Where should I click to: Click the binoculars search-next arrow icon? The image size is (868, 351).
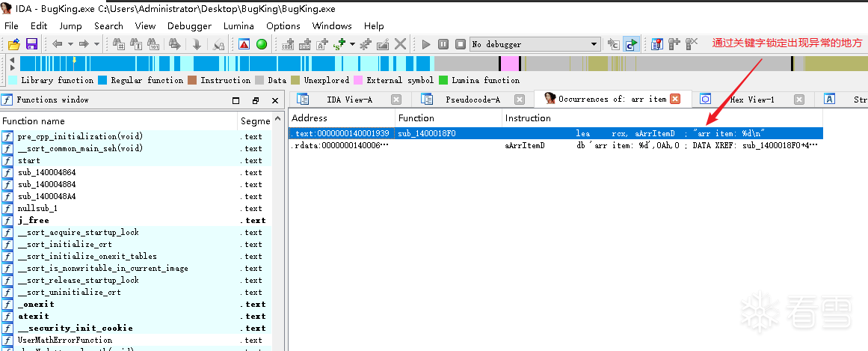pyautogui.click(x=175, y=44)
